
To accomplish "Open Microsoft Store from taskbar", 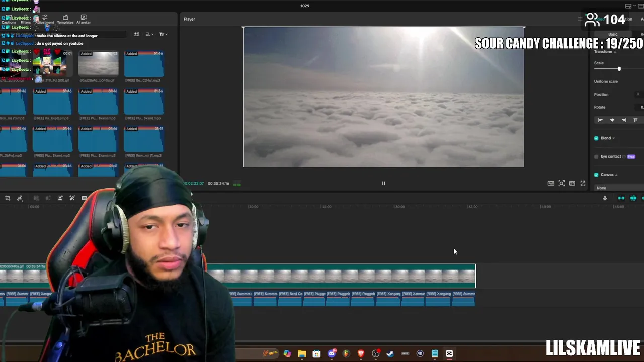I will point(316,354).
